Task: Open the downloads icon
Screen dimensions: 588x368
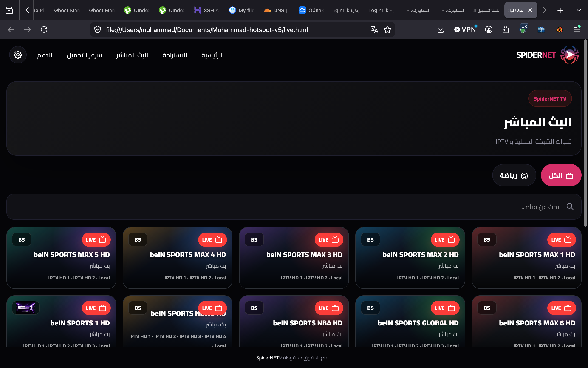Action: (441, 30)
